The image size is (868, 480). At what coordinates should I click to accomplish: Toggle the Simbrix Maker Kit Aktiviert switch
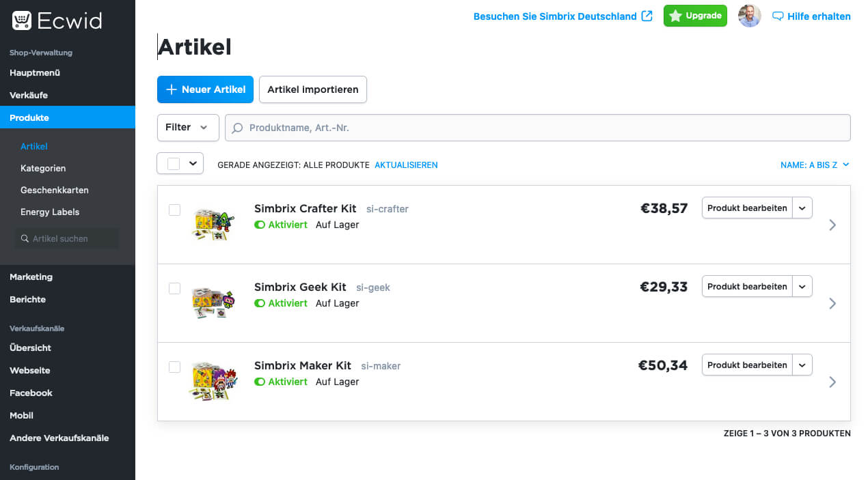coord(260,382)
